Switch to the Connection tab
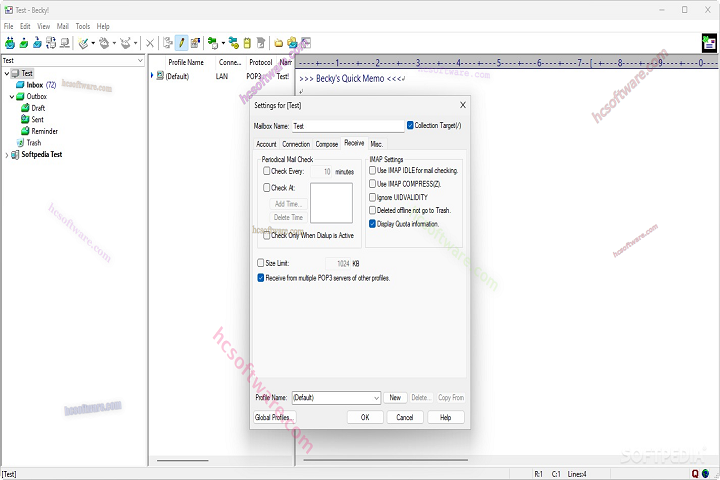The width and height of the screenshot is (720, 480). 296,144
